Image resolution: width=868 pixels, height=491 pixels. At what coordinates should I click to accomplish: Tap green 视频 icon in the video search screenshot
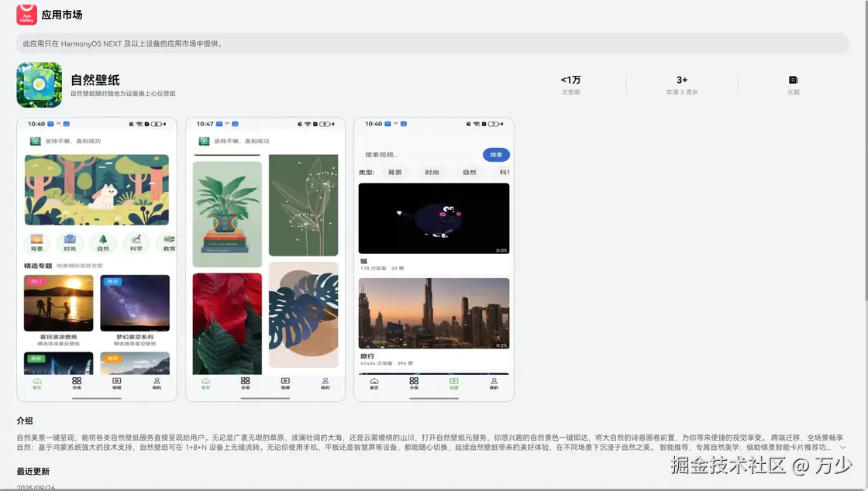[x=454, y=381]
